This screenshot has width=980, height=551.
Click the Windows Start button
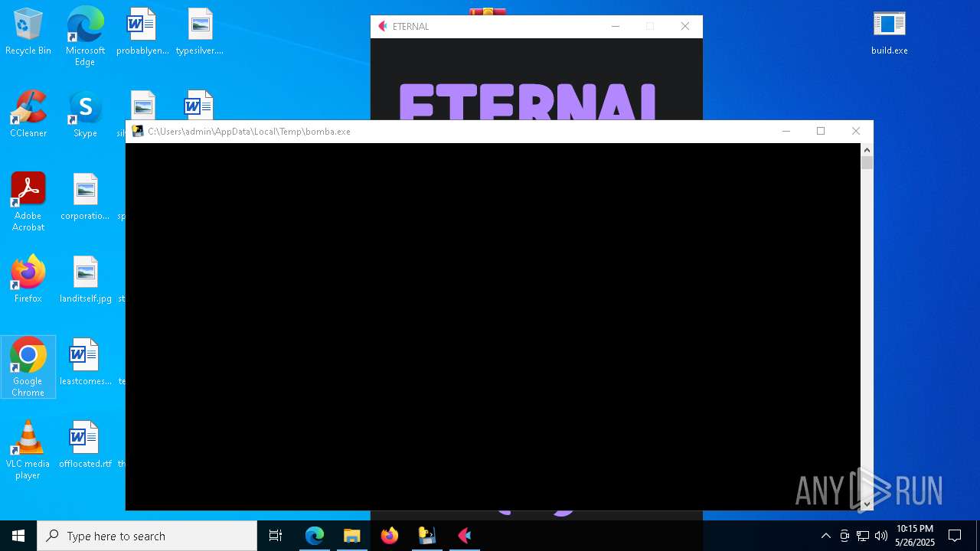tap(18, 536)
